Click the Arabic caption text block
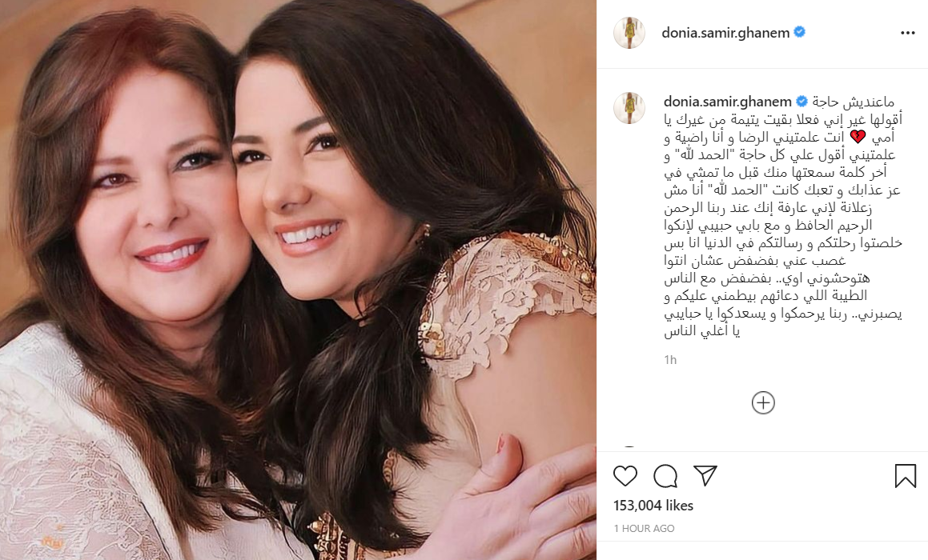Viewport: 928px width, 560px height. click(782, 217)
